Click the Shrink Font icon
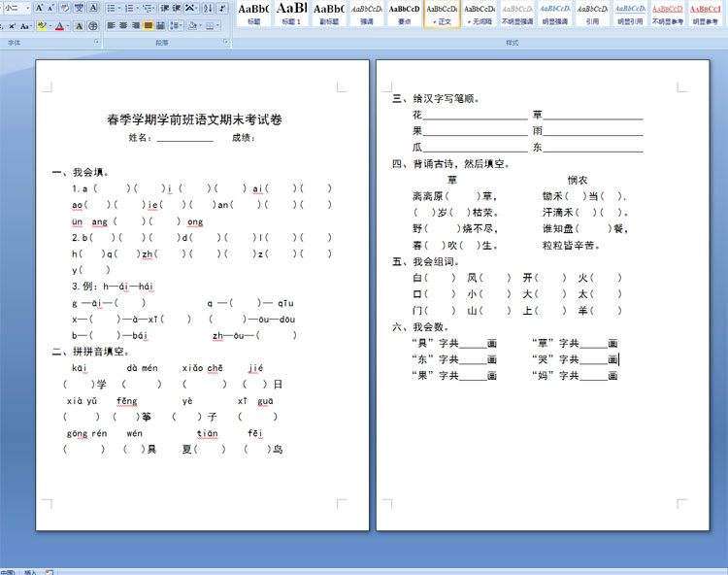Viewport: 728px width, 575px height. pos(50,8)
